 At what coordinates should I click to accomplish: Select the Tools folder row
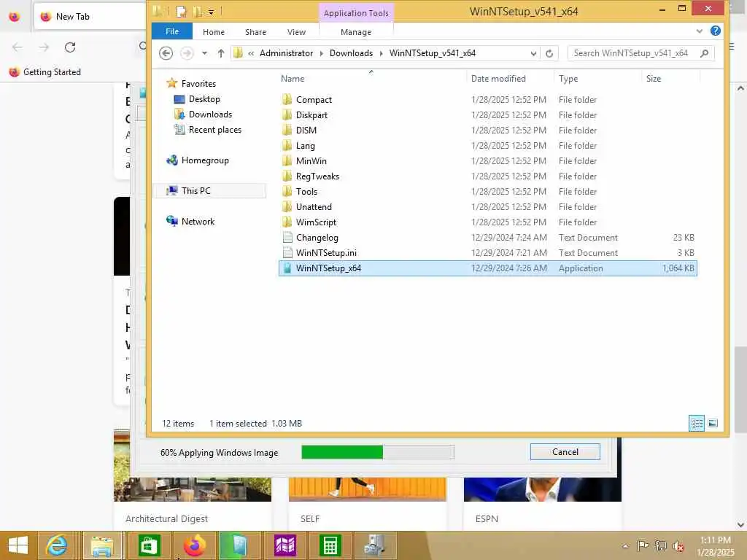point(488,192)
